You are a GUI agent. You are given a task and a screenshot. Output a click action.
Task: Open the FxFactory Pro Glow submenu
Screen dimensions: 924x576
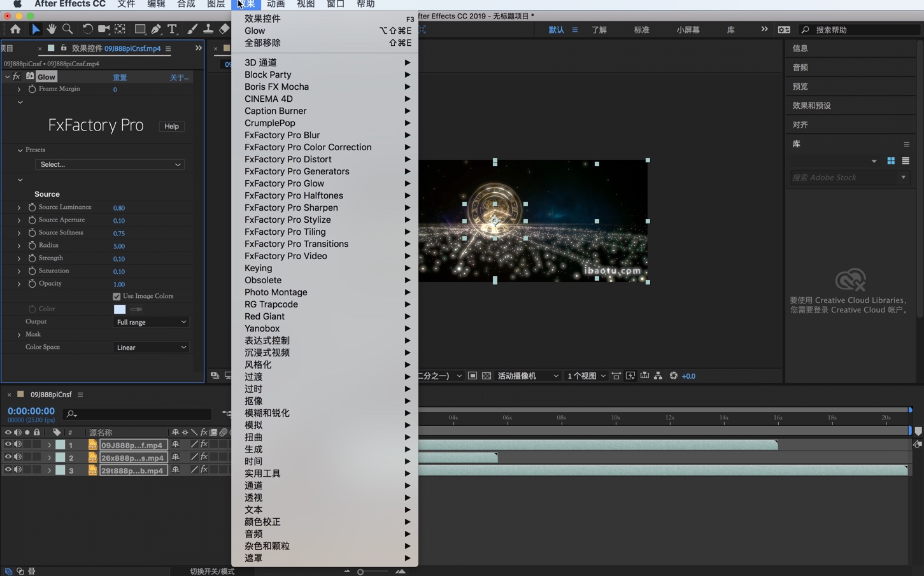click(x=285, y=183)
